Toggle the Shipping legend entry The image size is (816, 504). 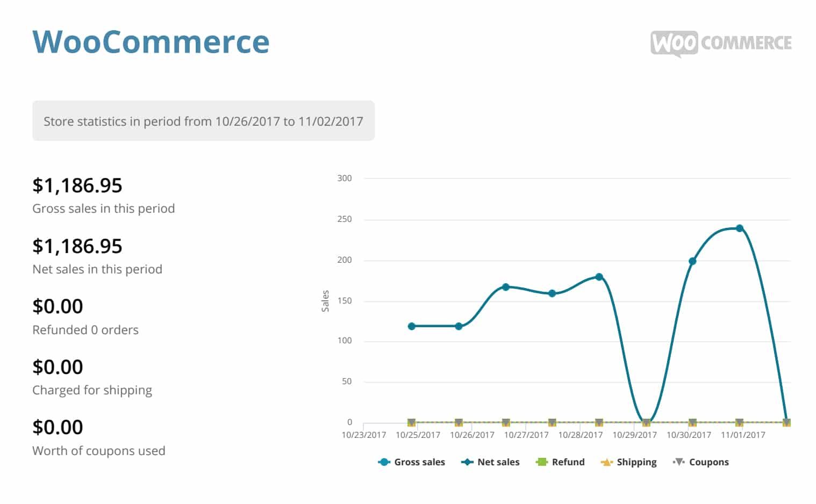[x=628, y=462]
